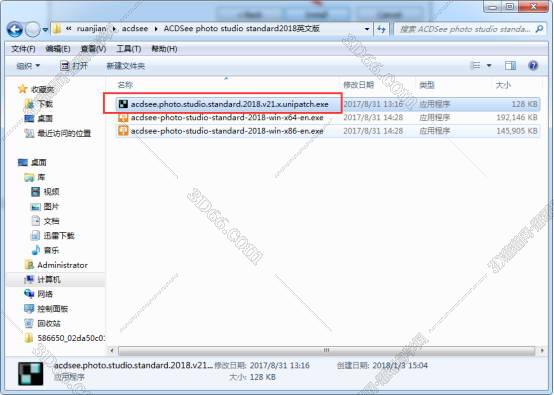
Task: Click the refresh icon beside address bar
Action: tap(381, 29)
